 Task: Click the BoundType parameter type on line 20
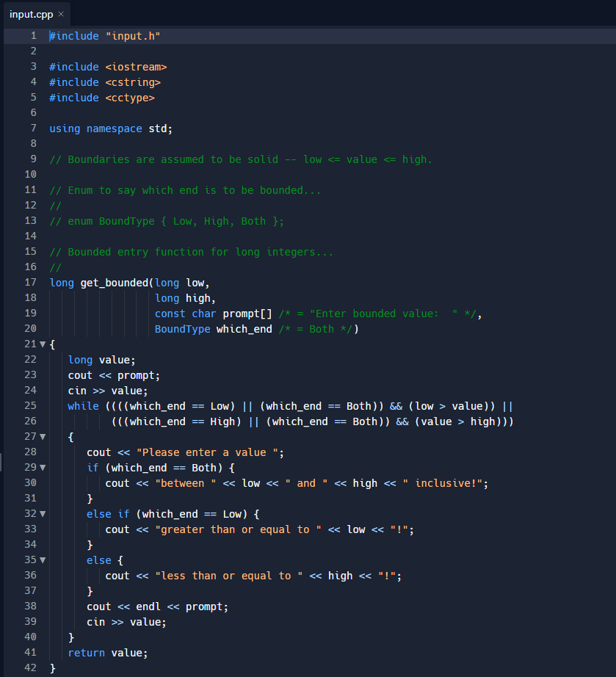click(x=183, y=328)
